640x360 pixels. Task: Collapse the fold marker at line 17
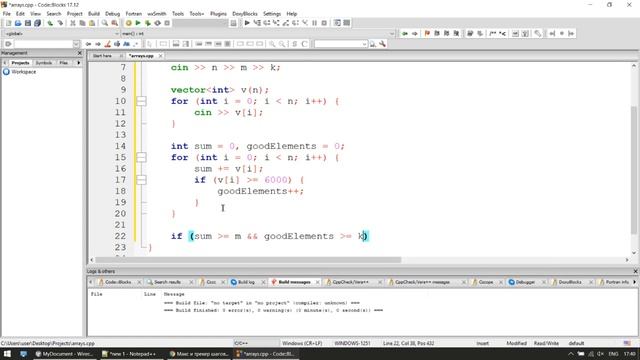(x=141, y=180)
